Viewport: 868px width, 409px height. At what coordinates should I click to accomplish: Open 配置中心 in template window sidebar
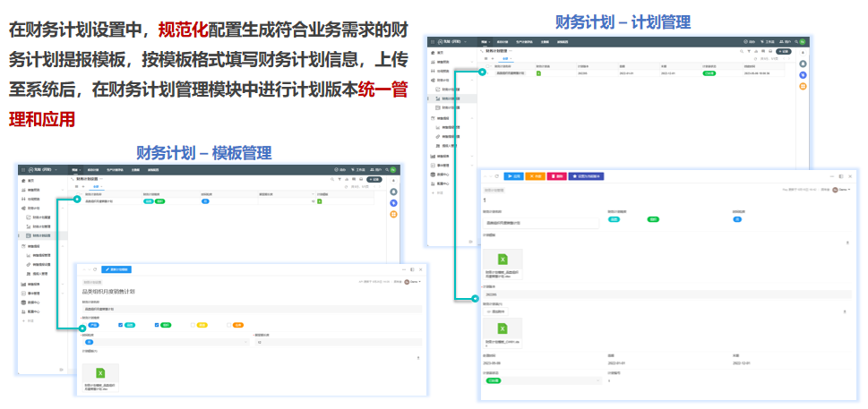(x=31, y=311)
